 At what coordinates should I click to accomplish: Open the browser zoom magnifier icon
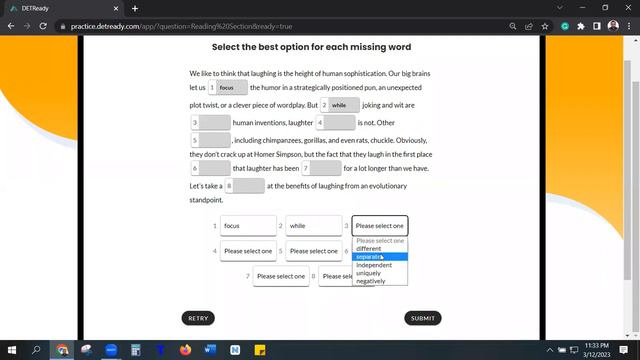coord(513,26)
